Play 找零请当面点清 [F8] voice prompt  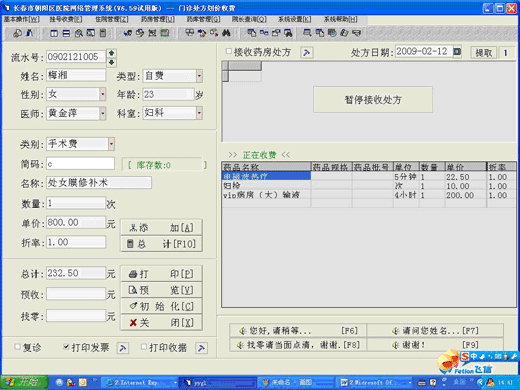(298, 345)
